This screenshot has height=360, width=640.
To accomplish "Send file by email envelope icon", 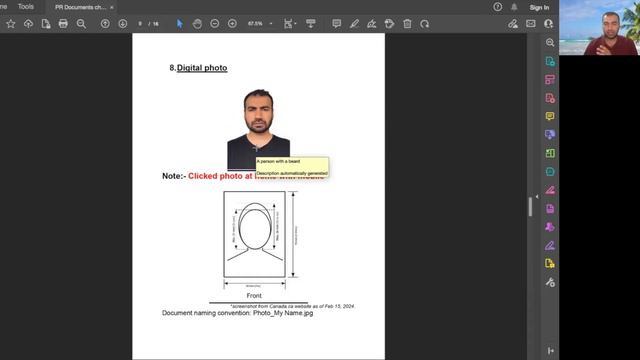I will pyautogui.click(x=531, y=24).
